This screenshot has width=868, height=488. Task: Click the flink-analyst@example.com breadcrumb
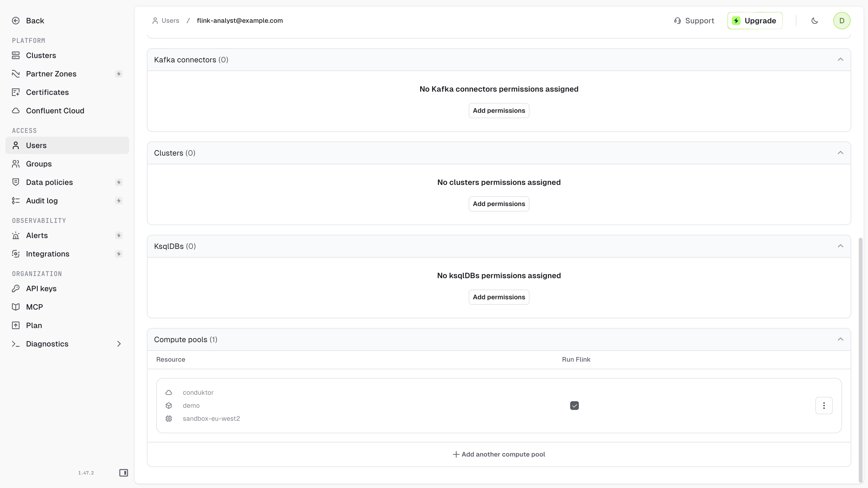[240, 21]
